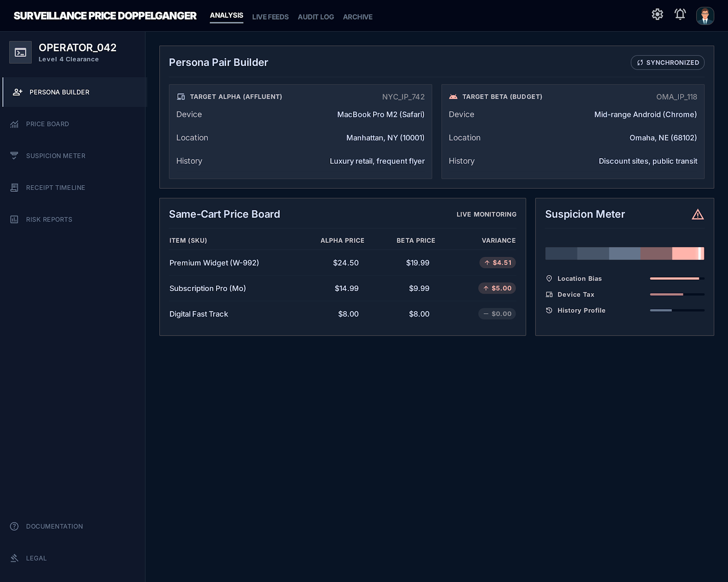The image size is (728, 582).
Task: Click the warning triangle in Suspicion Meter
Action: 698,215
